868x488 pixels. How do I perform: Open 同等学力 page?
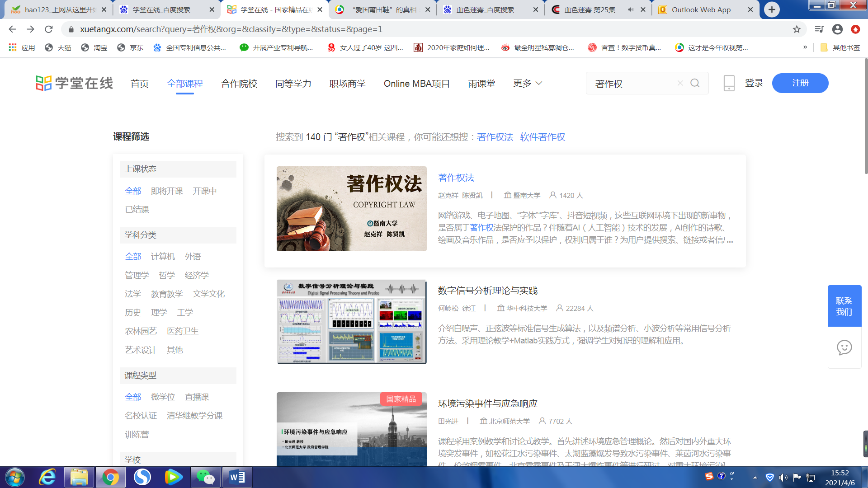pyautogui.click(x=293, y=84)
